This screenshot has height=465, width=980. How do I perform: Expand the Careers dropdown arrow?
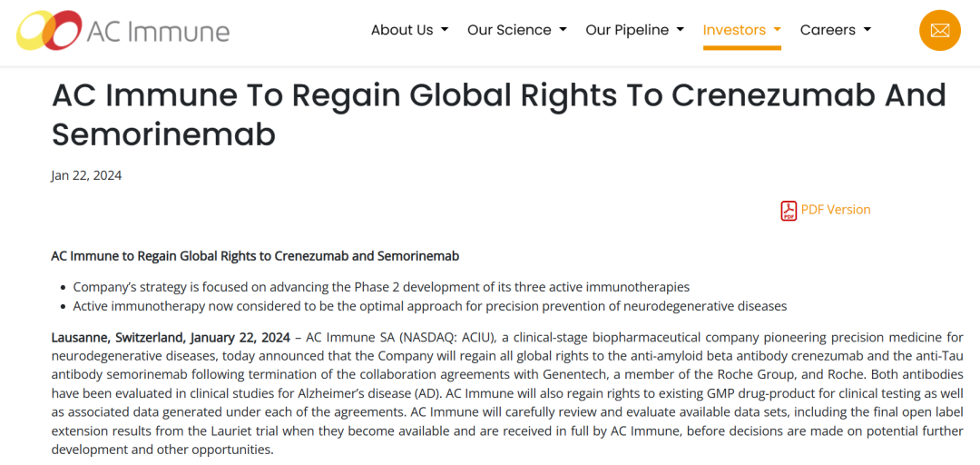(x=867, y=30)
